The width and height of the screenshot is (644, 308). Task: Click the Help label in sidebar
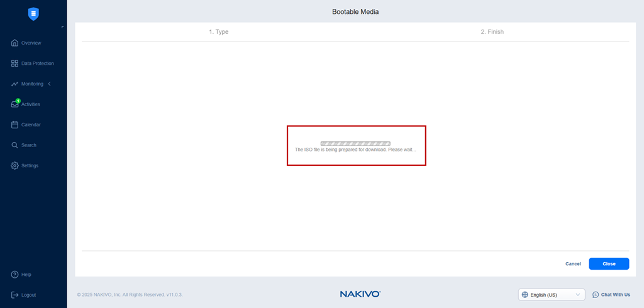[26, 274]
